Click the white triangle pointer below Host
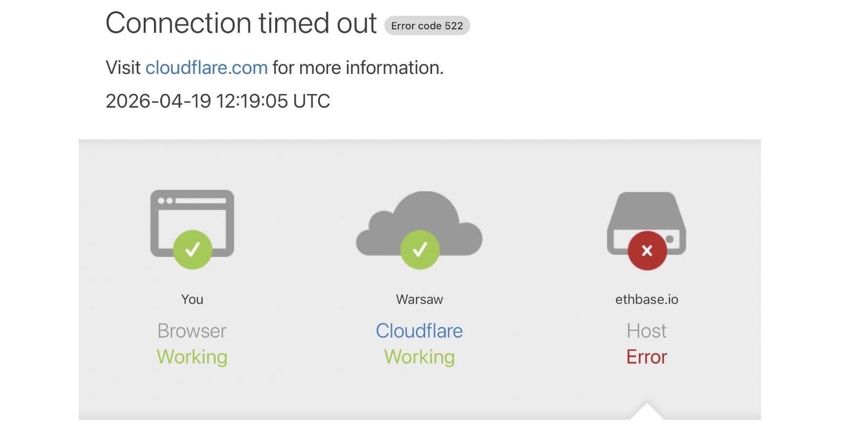868x434 pixels. 647,412
